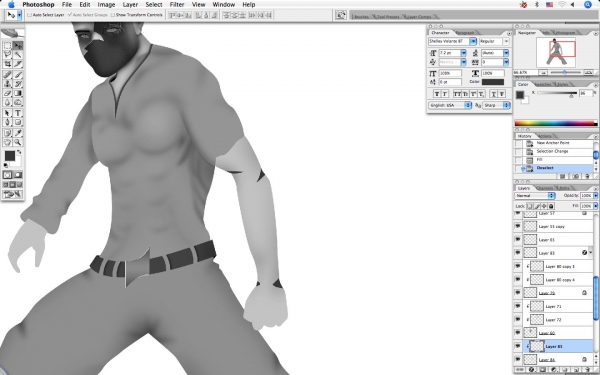600x375 pixels.
Task: Select the Move tool in toolbox
Action: point(18,46)
